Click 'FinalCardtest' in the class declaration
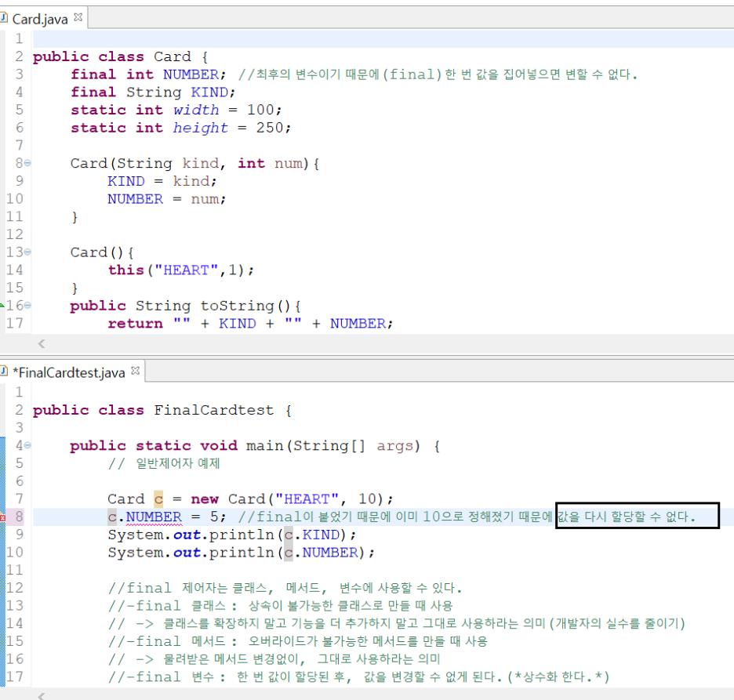Screen dimensions: 734x700 [x=214, y=411]
